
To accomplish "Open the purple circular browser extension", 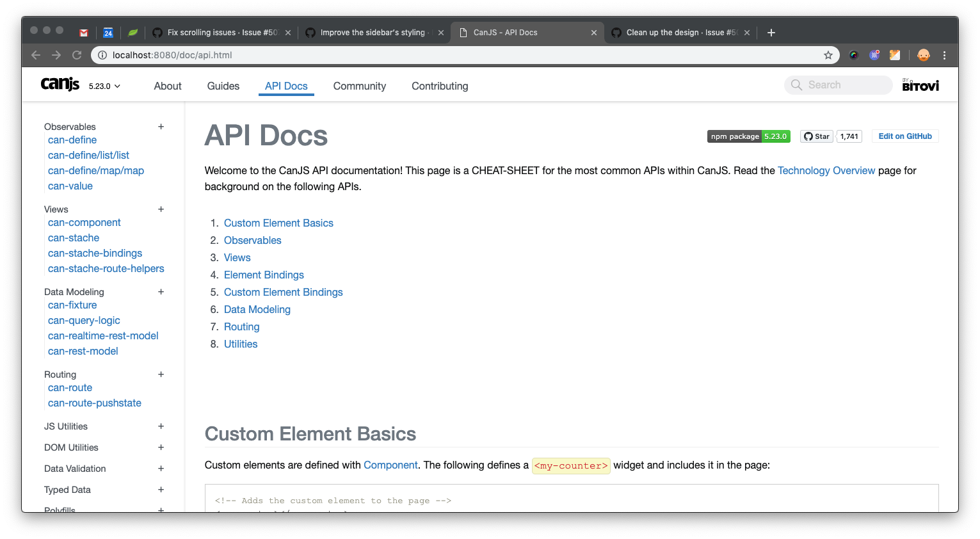I will point(874,55).
